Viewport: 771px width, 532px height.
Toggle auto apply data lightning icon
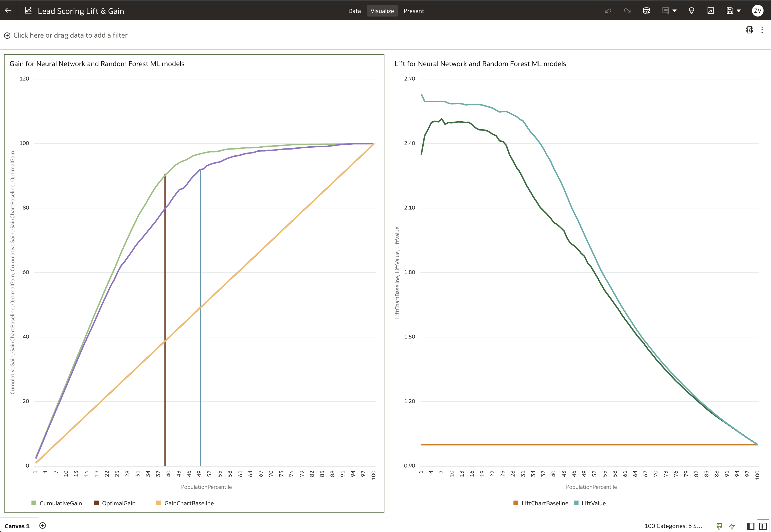click(x=732, y=526)
